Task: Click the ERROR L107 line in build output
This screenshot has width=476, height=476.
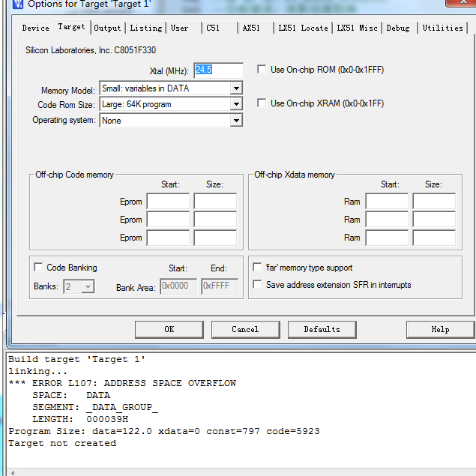Action: pos(122,383)
